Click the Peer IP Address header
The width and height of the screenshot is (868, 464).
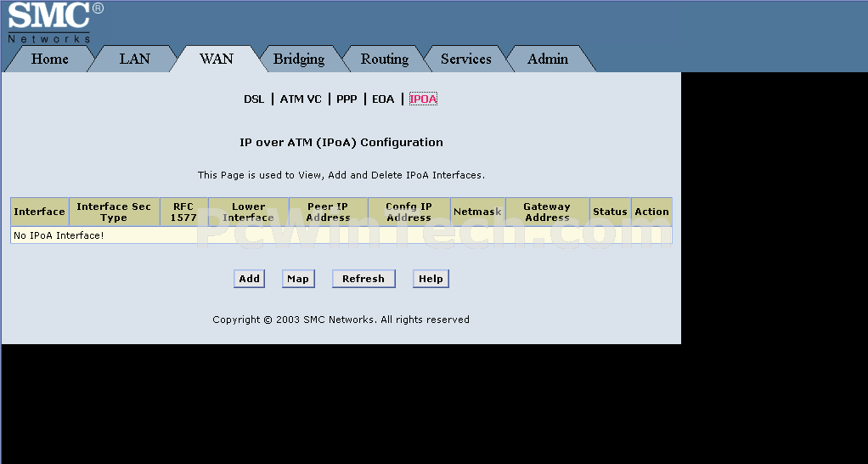point(329,212)
